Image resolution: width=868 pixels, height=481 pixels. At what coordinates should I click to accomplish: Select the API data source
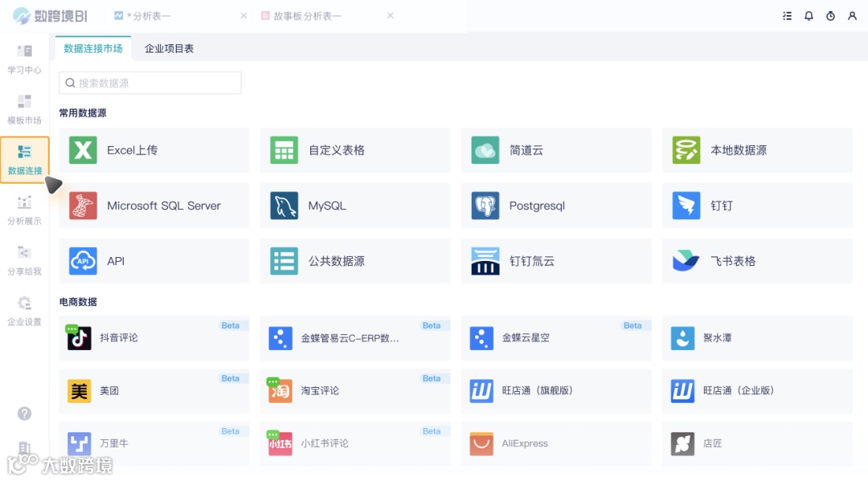(x=154, y=261)
